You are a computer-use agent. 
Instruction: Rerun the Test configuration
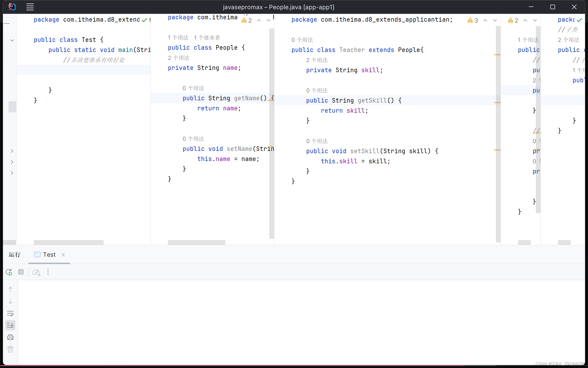pos(9,272)
